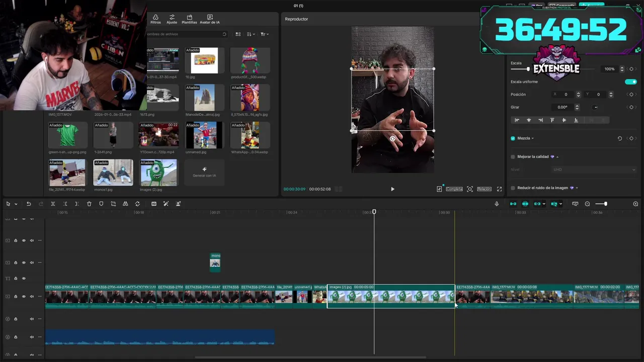Click the crop icon in timeline toolbar
This screenshot has width=644, height=362.
click(113, 204)
